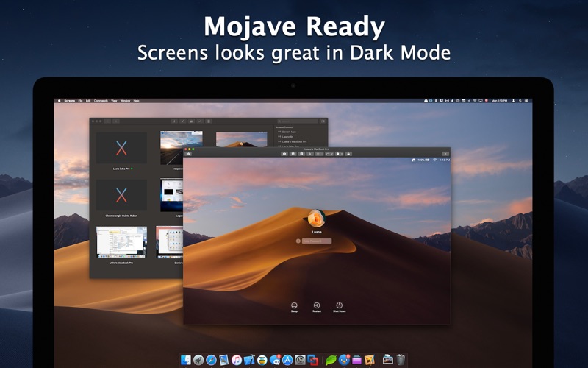Toggle the sidebar button in Screens library toolbar
Viewport: 588px width, 368px height.
(323, 121)
